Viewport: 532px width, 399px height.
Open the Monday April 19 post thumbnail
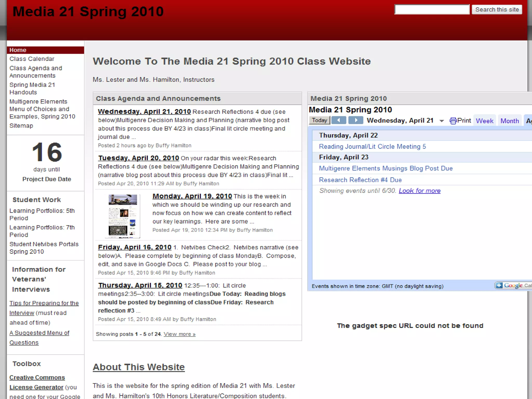pyautogui.click(x=123, y=216)
